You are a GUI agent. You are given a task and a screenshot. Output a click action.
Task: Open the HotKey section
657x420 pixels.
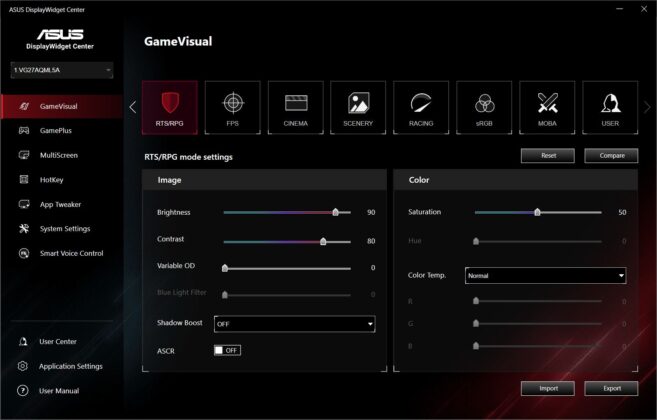click(x=52, y=180)
